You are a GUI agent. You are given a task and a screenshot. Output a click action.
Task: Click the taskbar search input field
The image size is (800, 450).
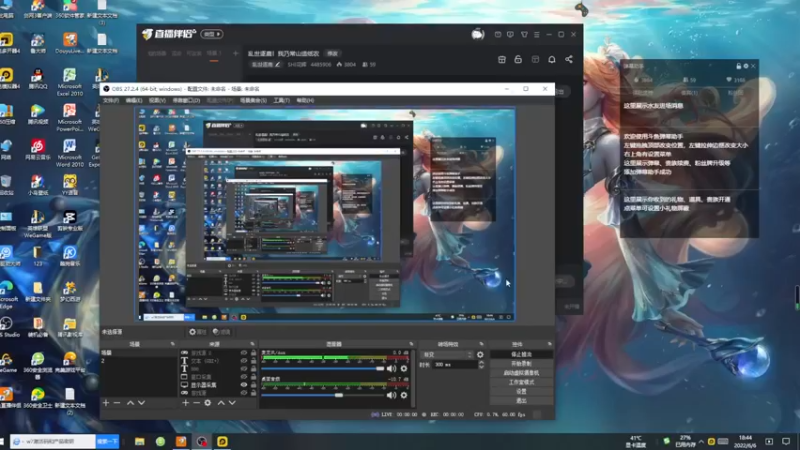click(53, 441)
